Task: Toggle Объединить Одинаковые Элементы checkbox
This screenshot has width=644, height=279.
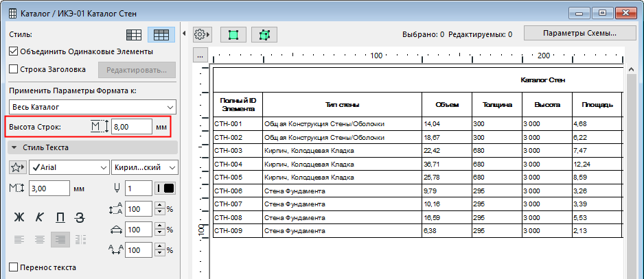Action: 14,51
